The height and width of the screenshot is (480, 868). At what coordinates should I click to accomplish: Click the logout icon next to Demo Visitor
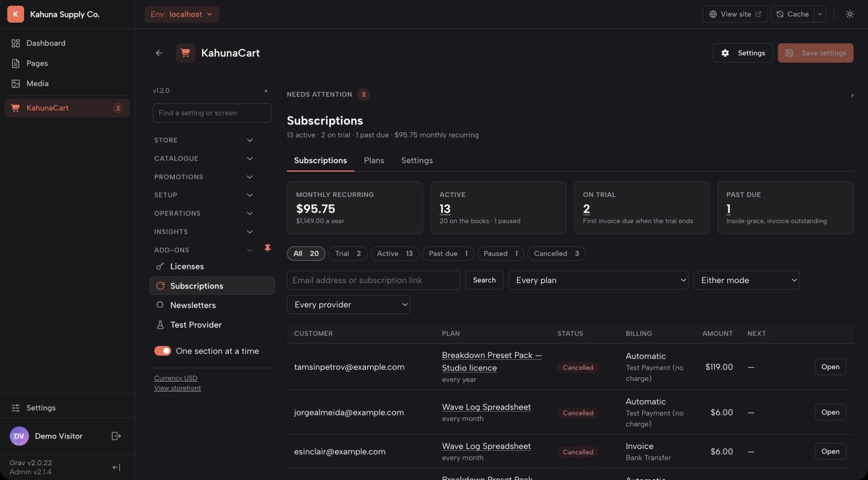pos(116,436)
